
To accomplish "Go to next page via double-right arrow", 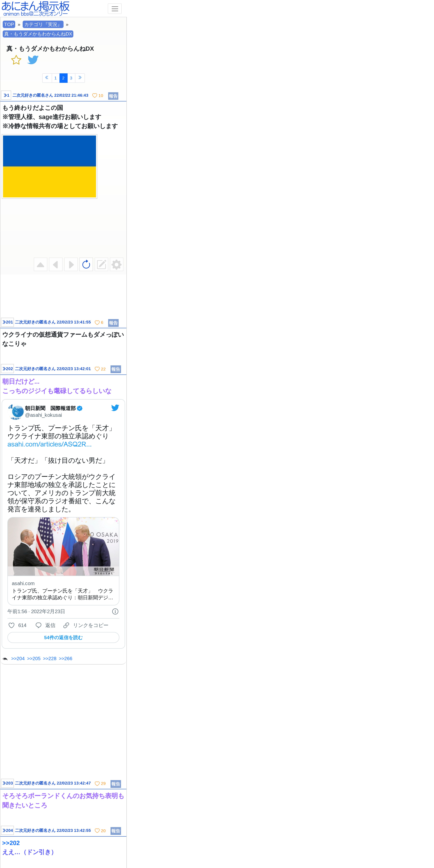I will pyautogui.click(x=80, y=78).
